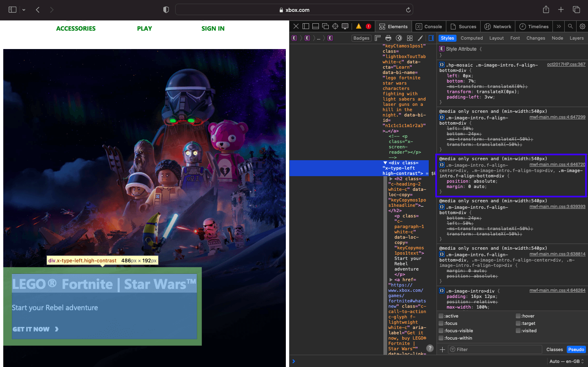Toggle print media styles icon
Viewport: 588px width, 367px height.
pos(388,38)
